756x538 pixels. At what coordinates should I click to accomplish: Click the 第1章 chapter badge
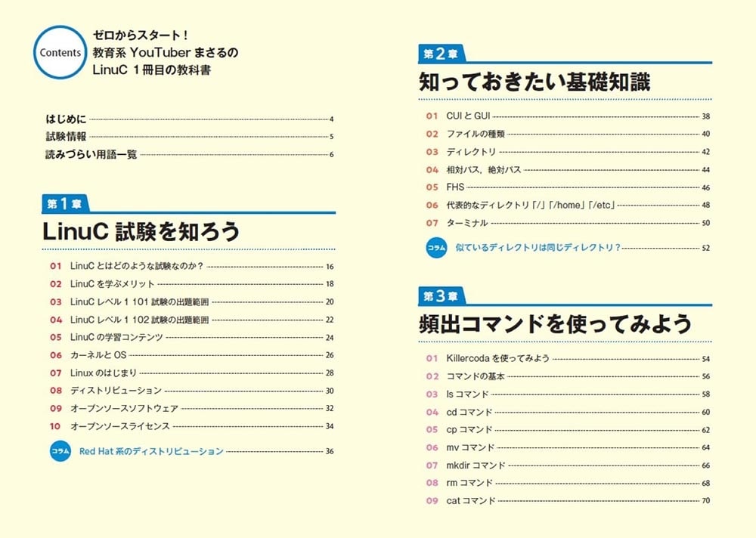[64, 203]
